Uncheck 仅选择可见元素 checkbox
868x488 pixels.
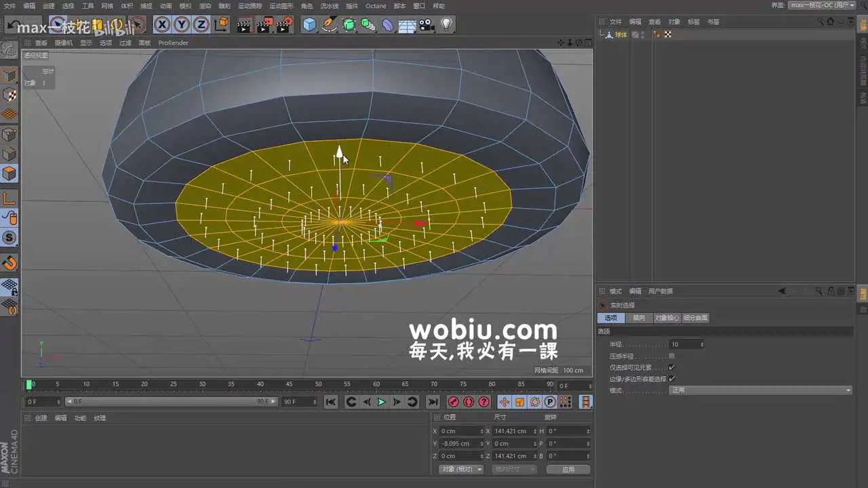(x=672, y=367)
